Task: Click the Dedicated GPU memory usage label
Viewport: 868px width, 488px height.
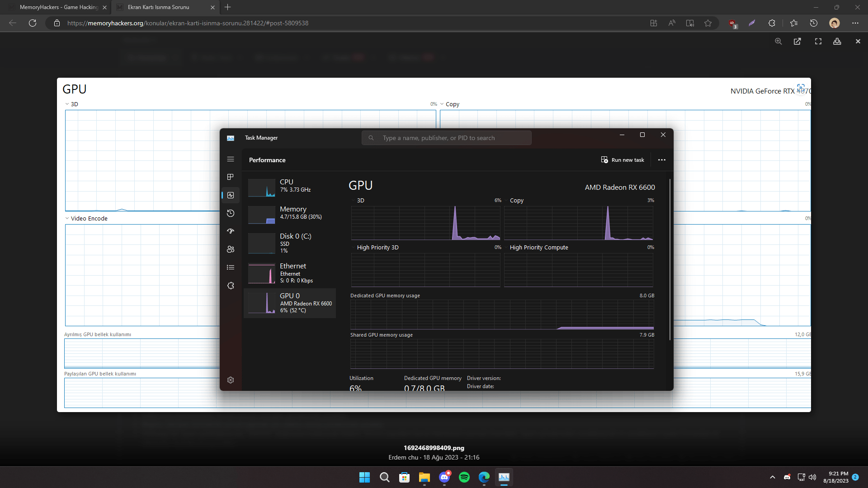Action: click(x=385, y=296)
